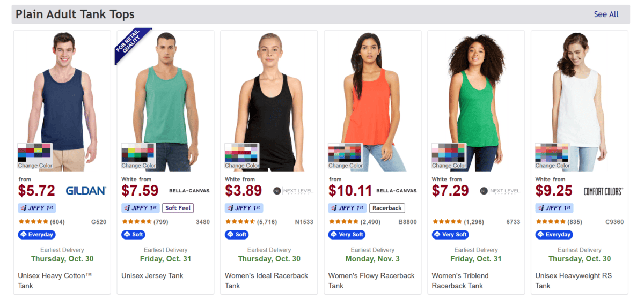Image resolution: width=644 pixels, height=299 pixels.
Task: Click the Soft Feel tag on 3480
Action: click(x=178, y=208)
